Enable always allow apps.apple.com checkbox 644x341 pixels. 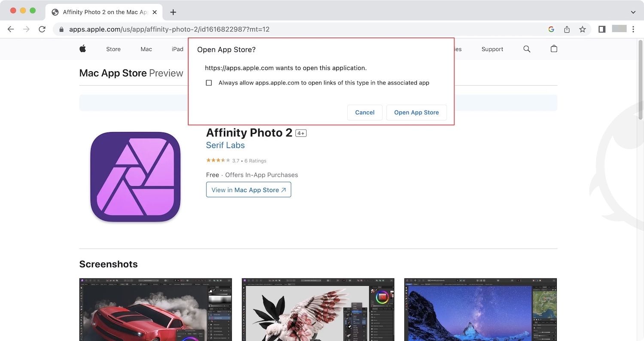(209, 83)
